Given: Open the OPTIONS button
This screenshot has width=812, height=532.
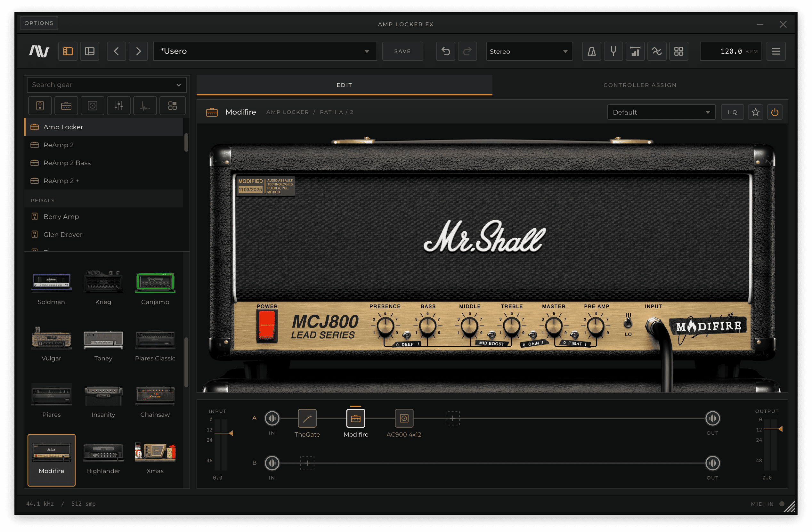Looking at the screenshot, I should [x=39, y=23].
